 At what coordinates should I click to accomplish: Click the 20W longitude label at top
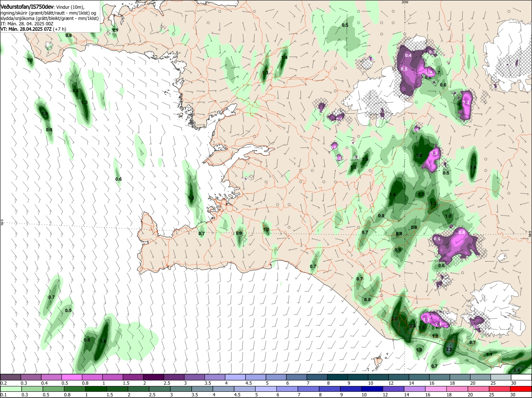[405, 2]
